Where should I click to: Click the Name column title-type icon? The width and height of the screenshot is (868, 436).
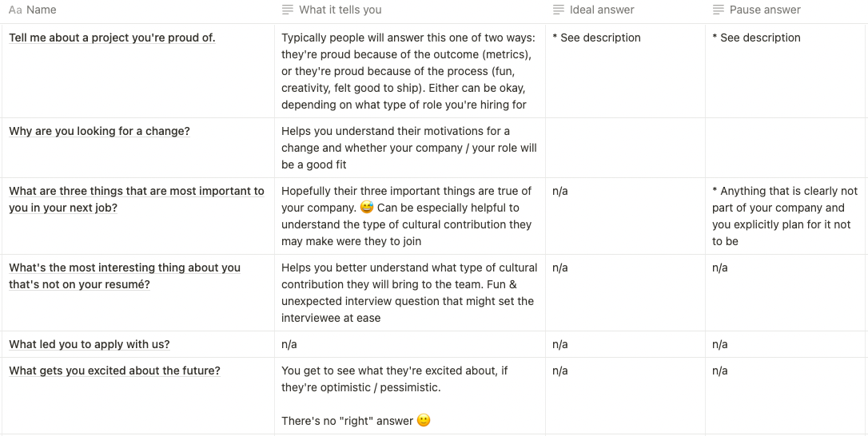(15, 10)
